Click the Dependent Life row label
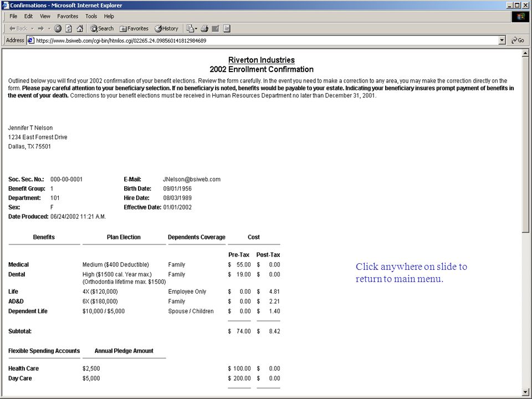Viewport: 532px width, 399px height. 28,311
